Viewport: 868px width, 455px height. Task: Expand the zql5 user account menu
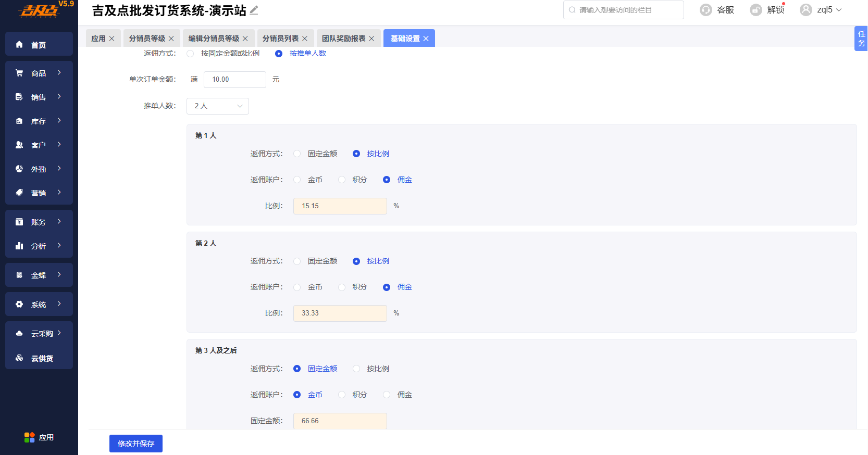coord(821,10)
